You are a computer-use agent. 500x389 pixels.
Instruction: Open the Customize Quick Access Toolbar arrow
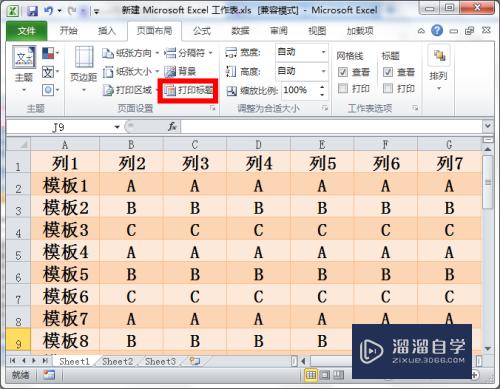click(96, 12)
